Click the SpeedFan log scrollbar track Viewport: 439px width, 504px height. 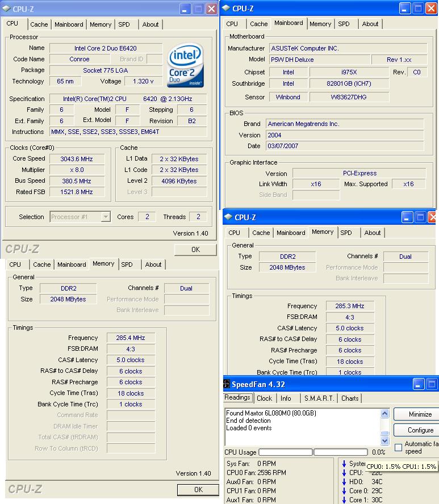click(384, 427)
